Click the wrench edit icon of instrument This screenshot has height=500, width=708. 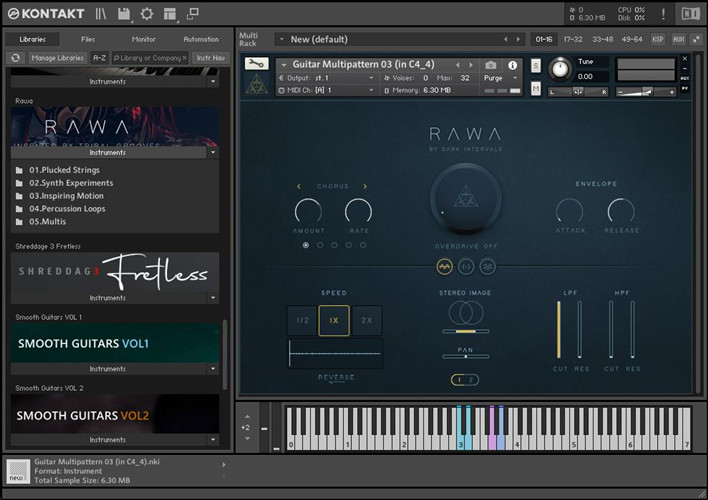256,64
